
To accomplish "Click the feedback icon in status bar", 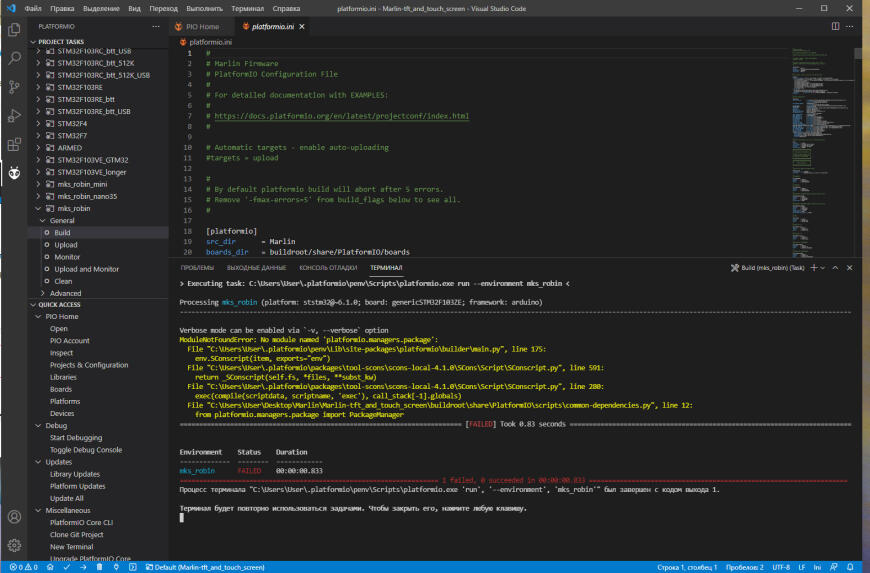I will [833, 567].
